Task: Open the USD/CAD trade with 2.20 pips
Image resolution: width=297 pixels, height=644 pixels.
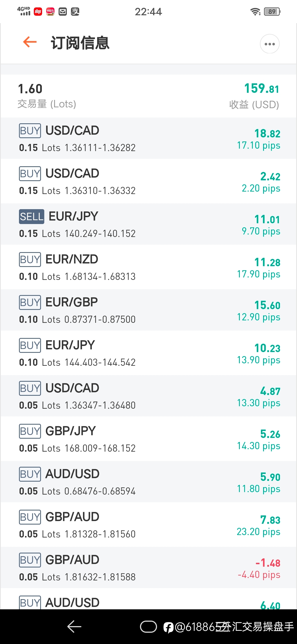Action: tap(148, 181)
